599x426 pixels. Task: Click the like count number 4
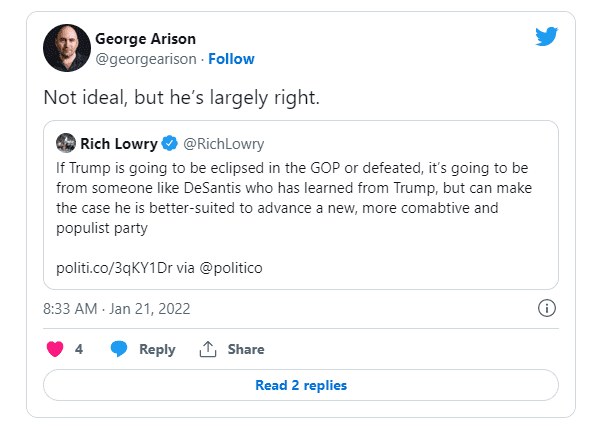tap(79, 349)
